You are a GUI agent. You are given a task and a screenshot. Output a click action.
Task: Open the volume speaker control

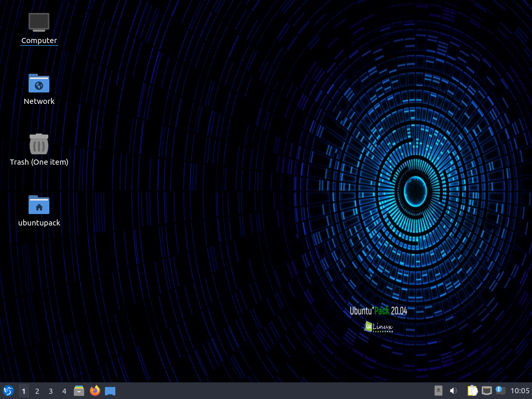coord(453,391)
